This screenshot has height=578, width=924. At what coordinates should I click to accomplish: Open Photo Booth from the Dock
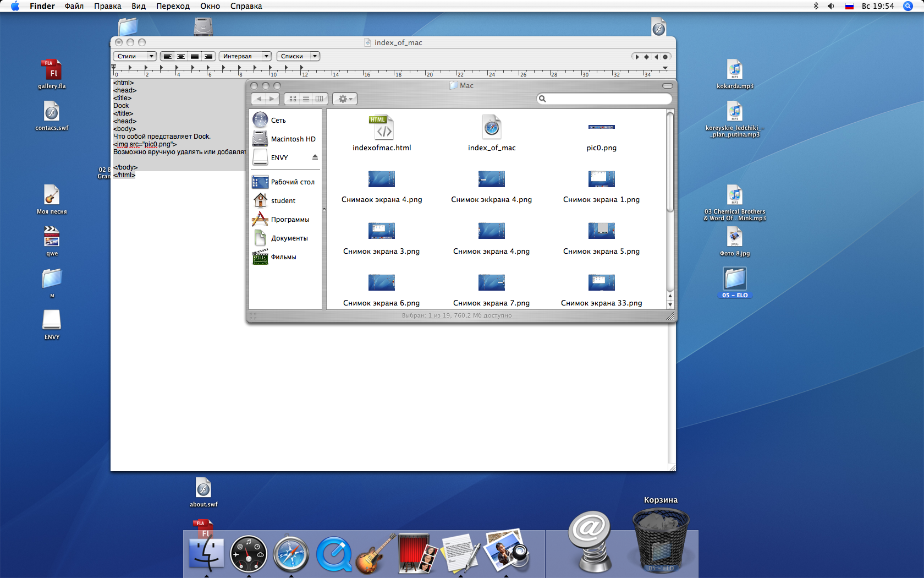(x=418, y=553)
